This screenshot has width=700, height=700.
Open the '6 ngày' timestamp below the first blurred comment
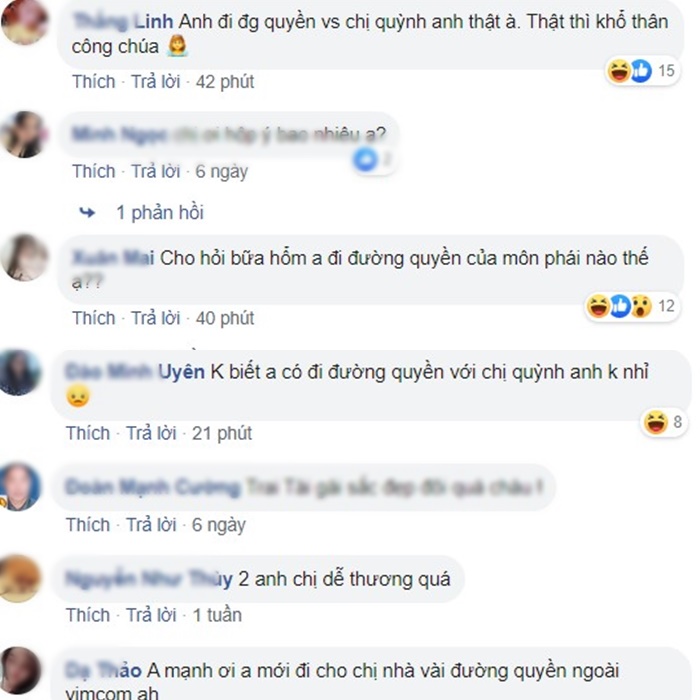pos(221,171)
